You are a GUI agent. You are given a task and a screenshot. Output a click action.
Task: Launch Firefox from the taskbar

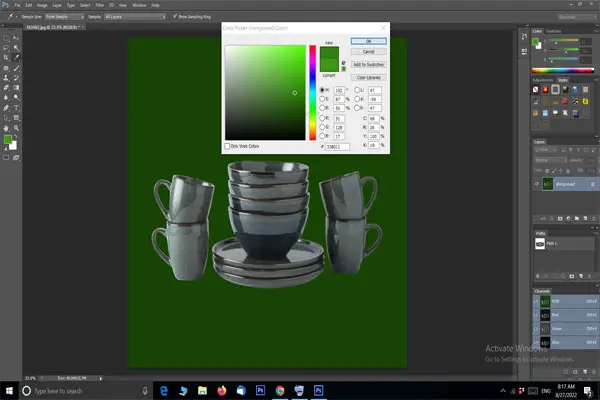[x=222, y=391]
